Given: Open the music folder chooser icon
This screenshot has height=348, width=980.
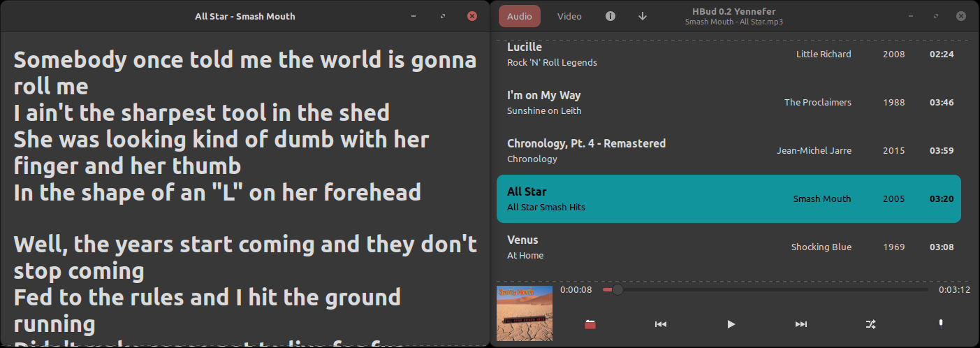Looking at the screenshot, I should click(591, 324).
